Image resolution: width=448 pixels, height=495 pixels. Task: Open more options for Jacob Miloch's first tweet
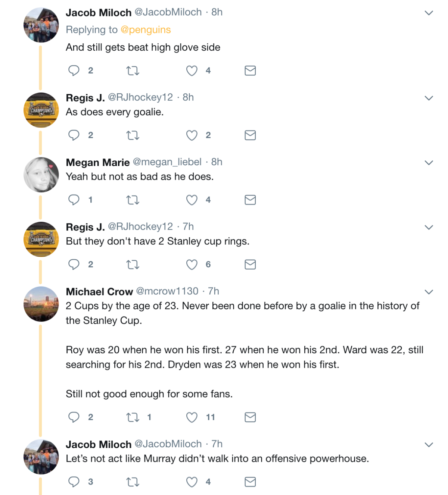pos(429,13)
